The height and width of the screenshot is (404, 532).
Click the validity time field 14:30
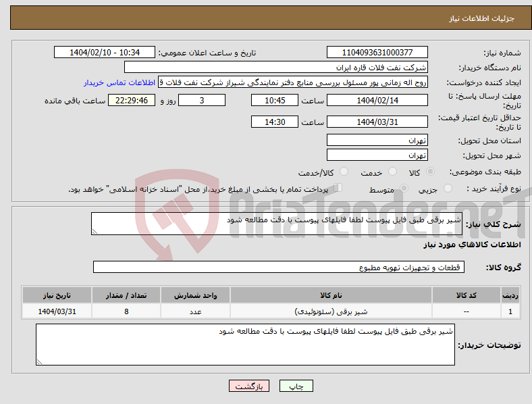click(x=275, y=122)
